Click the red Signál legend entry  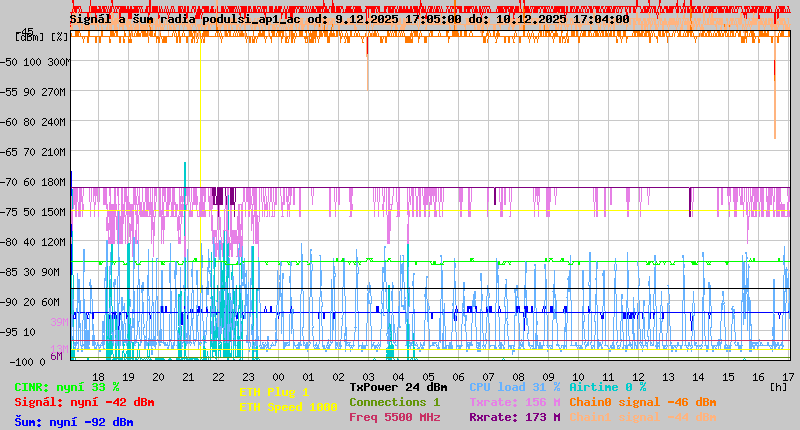pyautogui.click(x=84, y=402)
